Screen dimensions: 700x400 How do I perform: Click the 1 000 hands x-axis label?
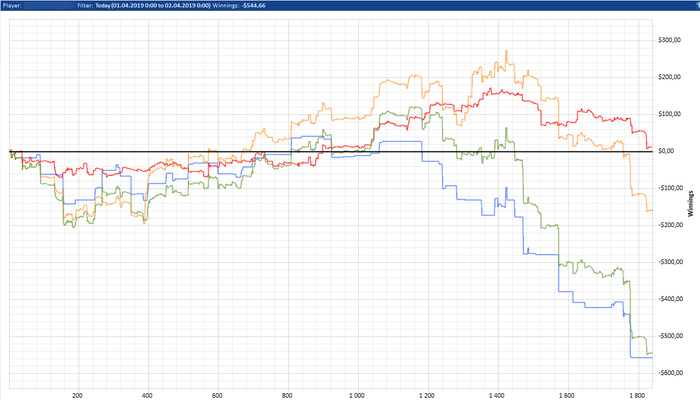point(357,396)
